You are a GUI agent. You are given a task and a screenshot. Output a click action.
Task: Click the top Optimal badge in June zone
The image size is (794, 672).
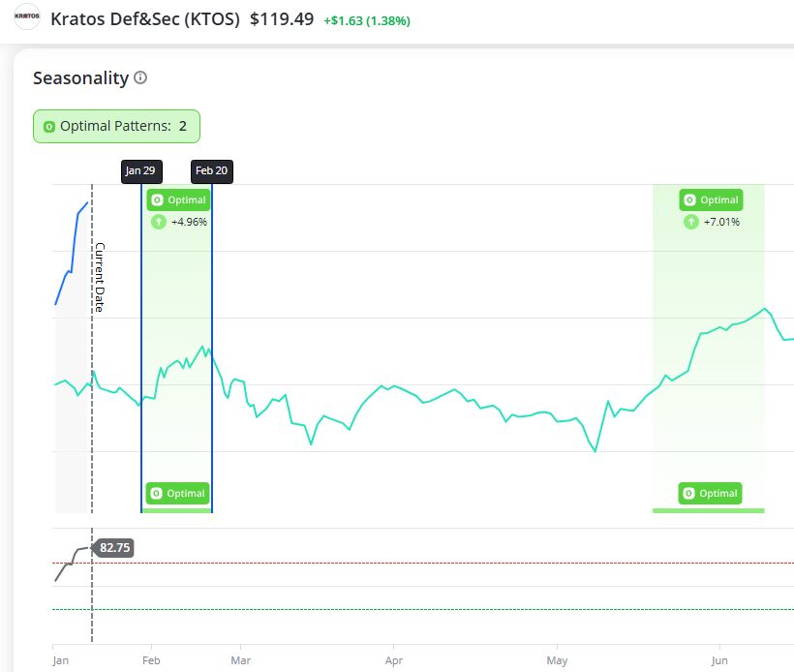coord(711,200)
